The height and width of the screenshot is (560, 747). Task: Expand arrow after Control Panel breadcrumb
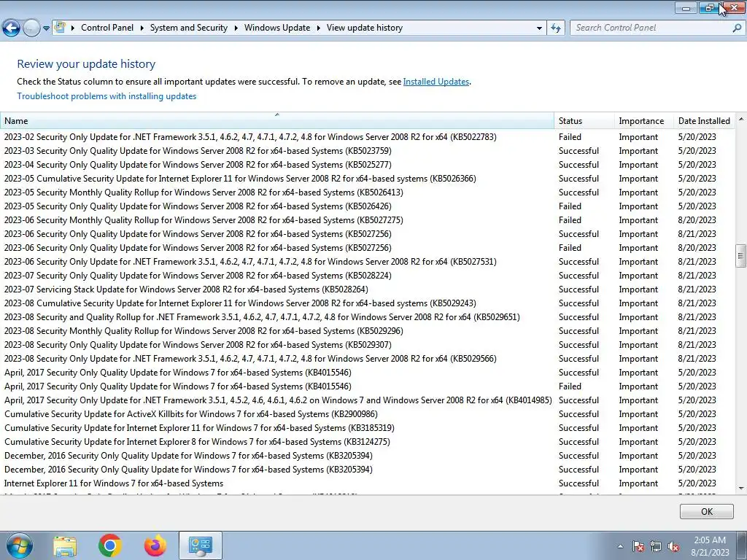pyautogui.click(x=142, y=28)
